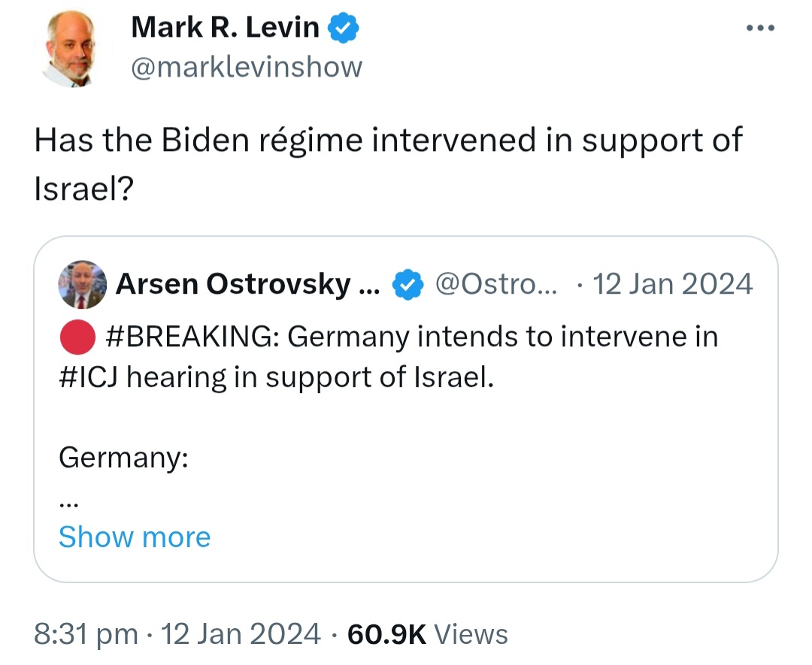812x665 pixels.
Task: Click the tweet text about Biden régime
Action: coord(389,164)
